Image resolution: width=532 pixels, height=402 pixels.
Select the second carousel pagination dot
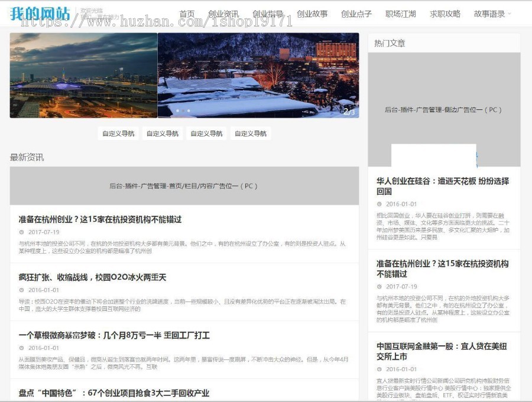(x=184, y=111)
